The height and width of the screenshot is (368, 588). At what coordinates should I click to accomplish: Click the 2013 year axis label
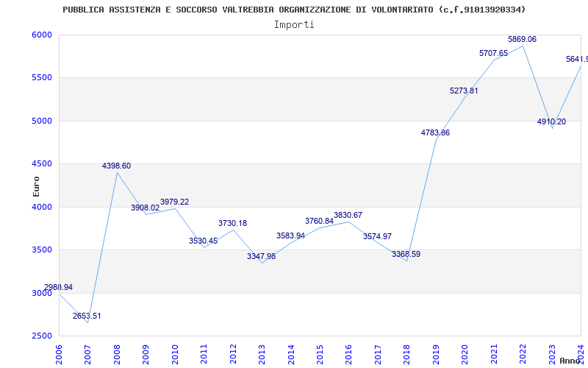point(262,355)
